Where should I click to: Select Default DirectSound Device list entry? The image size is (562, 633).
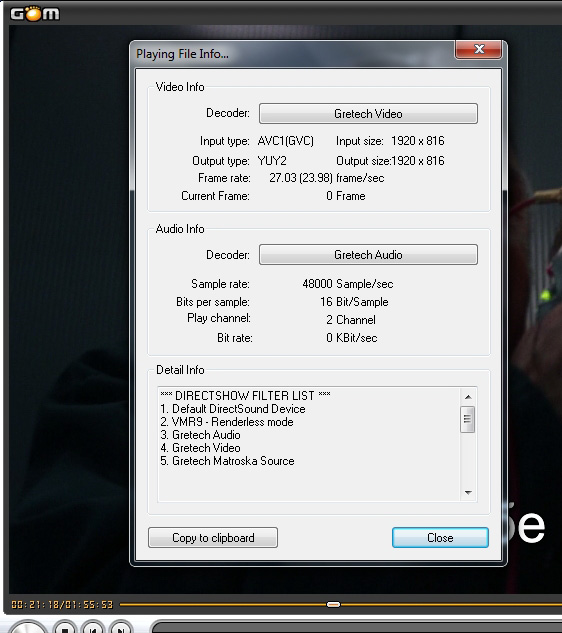[233, 409]
